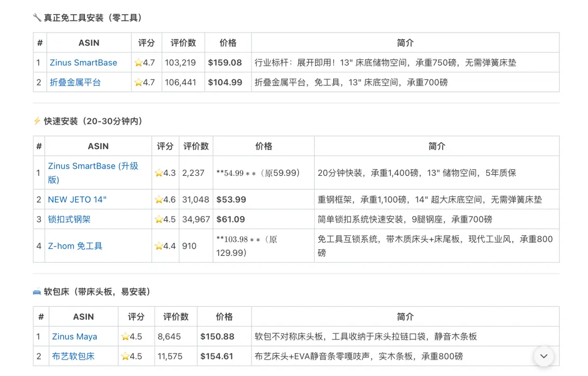Open the Zinus SmartBase link at $159.08
This screenshot has width=588, height=376.
83,63
